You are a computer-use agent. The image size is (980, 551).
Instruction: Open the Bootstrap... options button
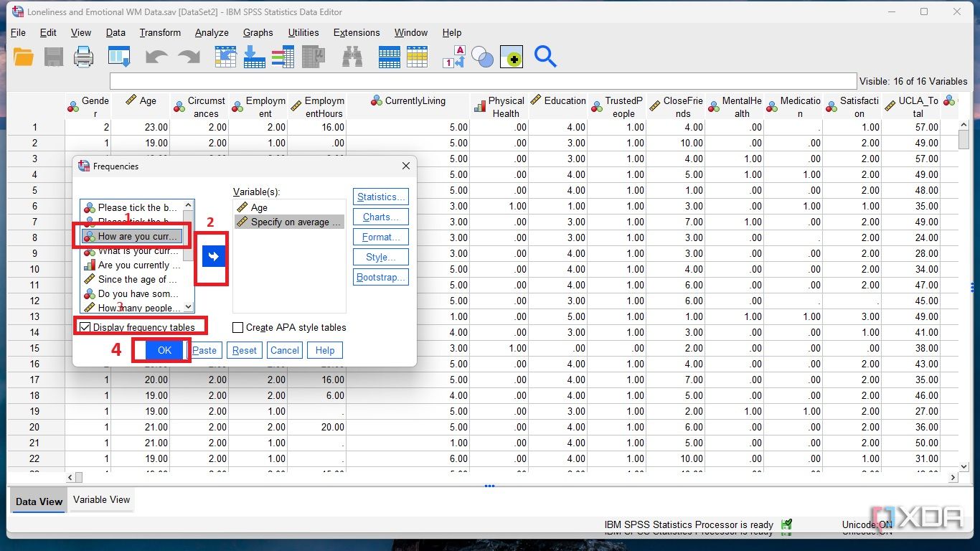(x=381, y=277)
